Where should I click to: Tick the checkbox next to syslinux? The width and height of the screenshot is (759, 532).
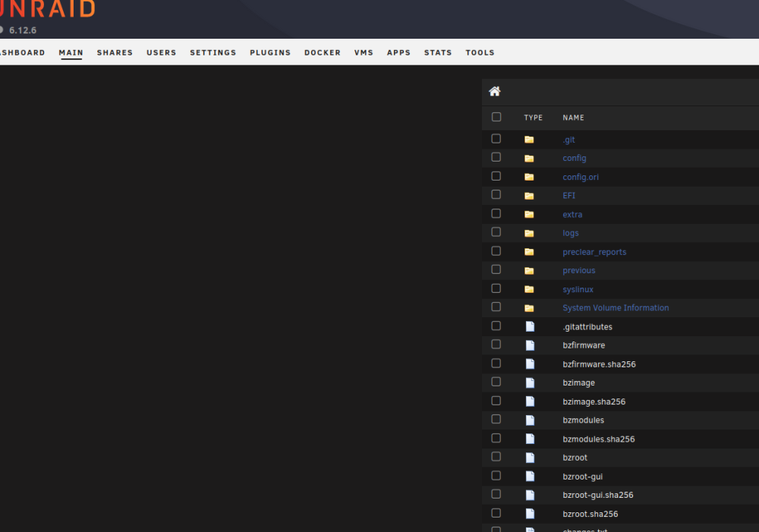pos(496,288)
